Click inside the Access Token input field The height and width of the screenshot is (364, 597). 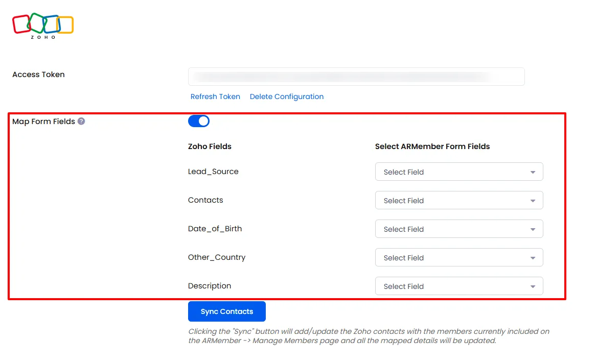point(356,77)
